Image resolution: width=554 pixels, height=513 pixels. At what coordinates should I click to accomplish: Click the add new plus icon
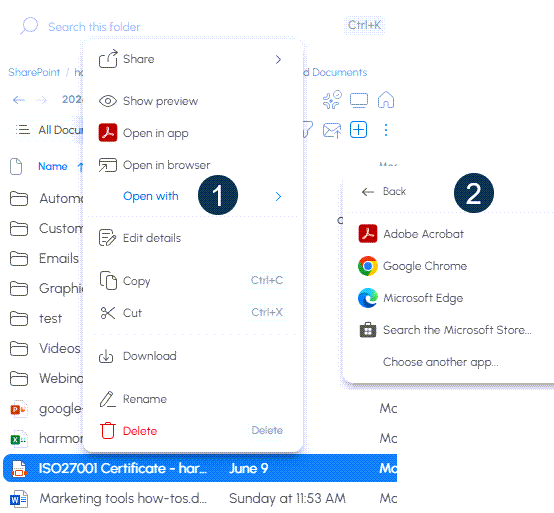tap(358, 130)
